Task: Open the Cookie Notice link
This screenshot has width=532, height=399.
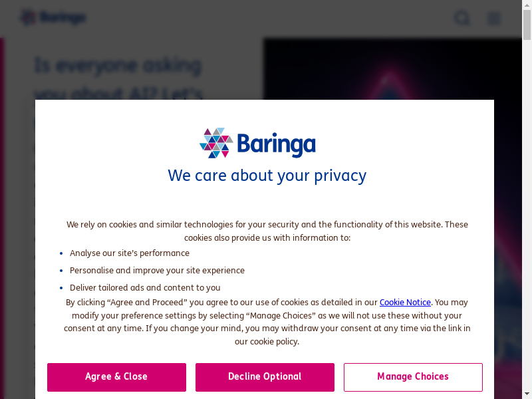Action: point(405,303)
